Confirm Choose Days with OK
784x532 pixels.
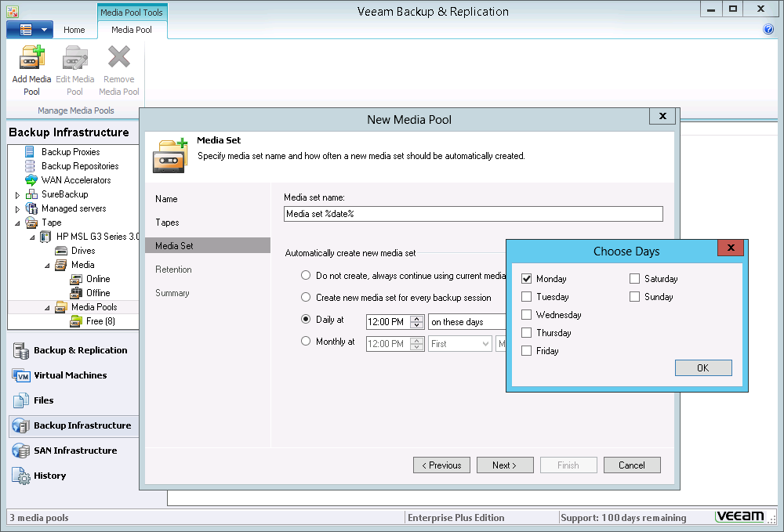(x=703, y=367)
